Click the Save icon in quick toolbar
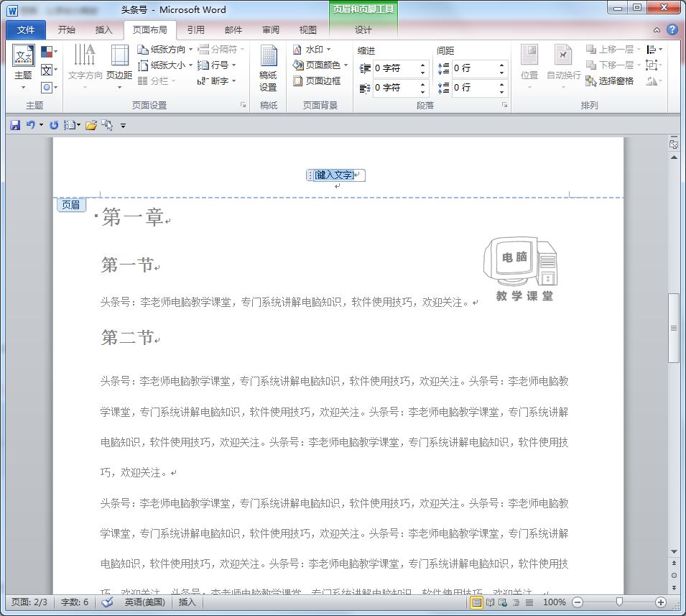The height and width of the screenshot is (616, 686). (15, 125)
